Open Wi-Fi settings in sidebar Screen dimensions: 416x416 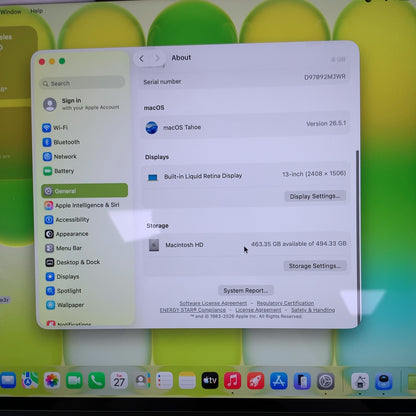pyautogui.click(x=55, y=128)
